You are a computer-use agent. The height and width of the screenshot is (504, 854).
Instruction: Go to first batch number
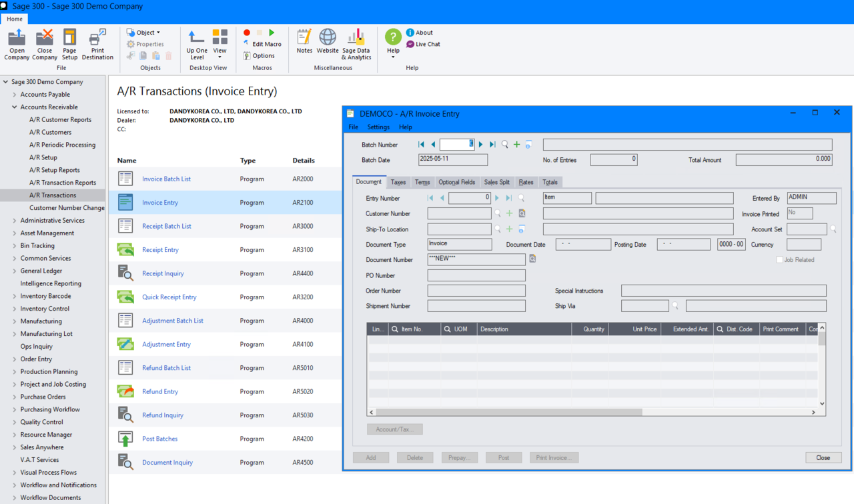421,145
